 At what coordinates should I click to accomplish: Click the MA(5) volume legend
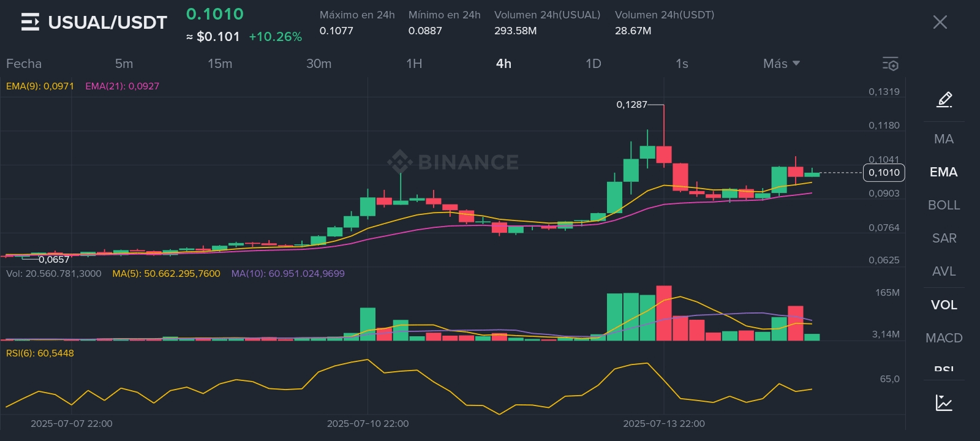166,274
